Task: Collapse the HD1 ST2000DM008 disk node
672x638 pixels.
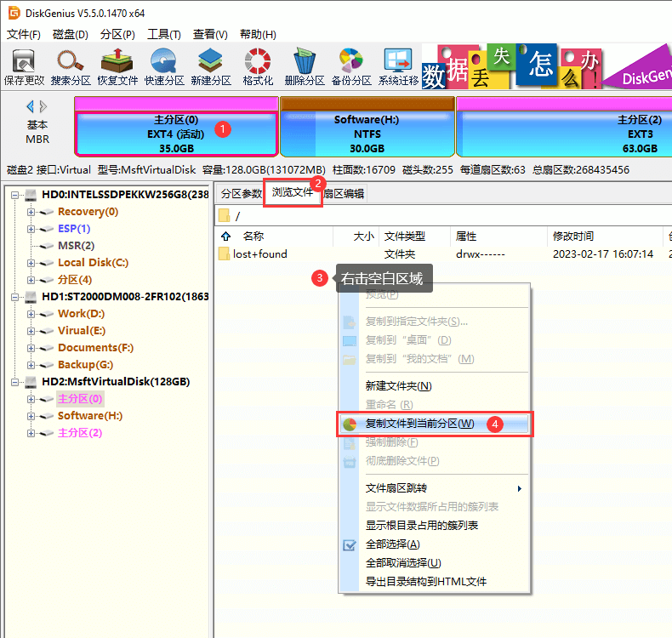Action: pos(15,297)
